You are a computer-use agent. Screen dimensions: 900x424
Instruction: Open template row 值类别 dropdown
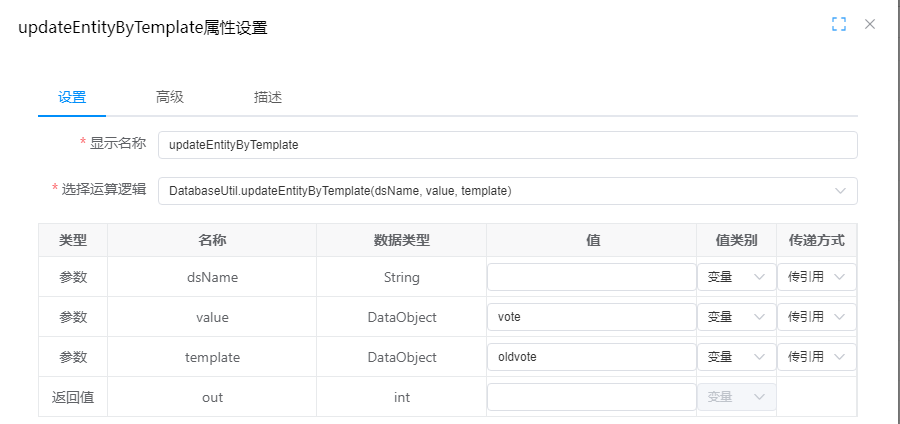pyautogui.click(x=735, y=357)
